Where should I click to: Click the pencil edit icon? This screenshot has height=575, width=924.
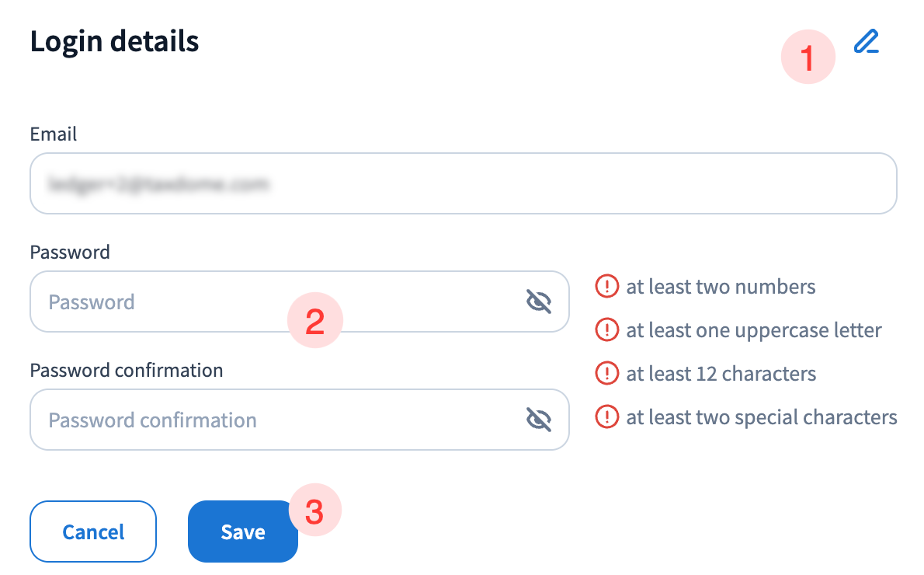click(x=866, y=41)
